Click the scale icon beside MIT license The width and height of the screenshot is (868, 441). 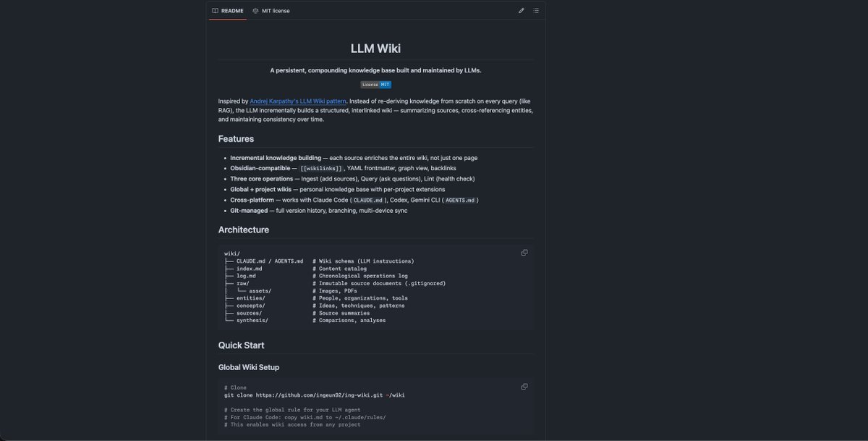click(255, 11)
